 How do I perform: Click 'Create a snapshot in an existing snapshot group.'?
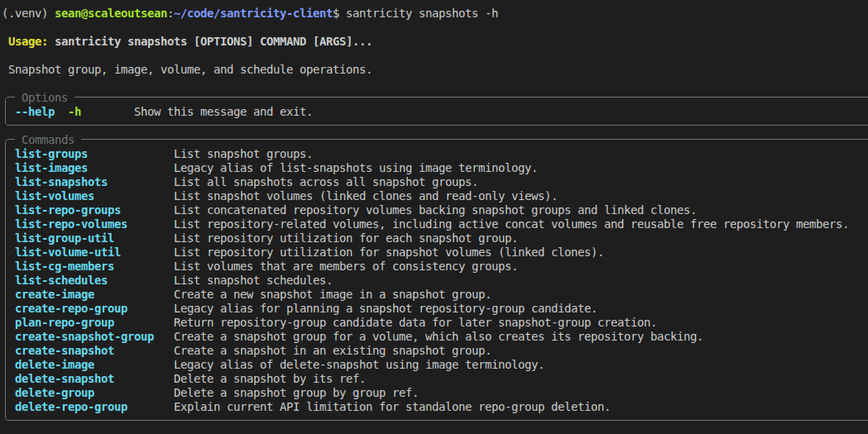pyautogui.click(x=332, y=351)
